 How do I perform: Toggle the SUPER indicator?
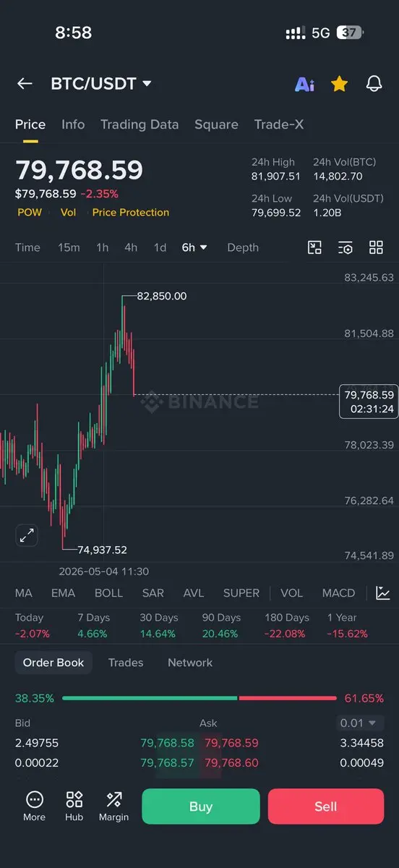(x=241, y=593)
